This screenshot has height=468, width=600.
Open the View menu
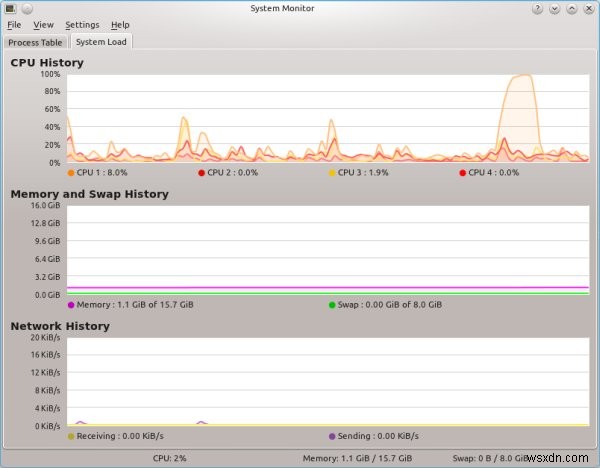click(x=43, y=24)
